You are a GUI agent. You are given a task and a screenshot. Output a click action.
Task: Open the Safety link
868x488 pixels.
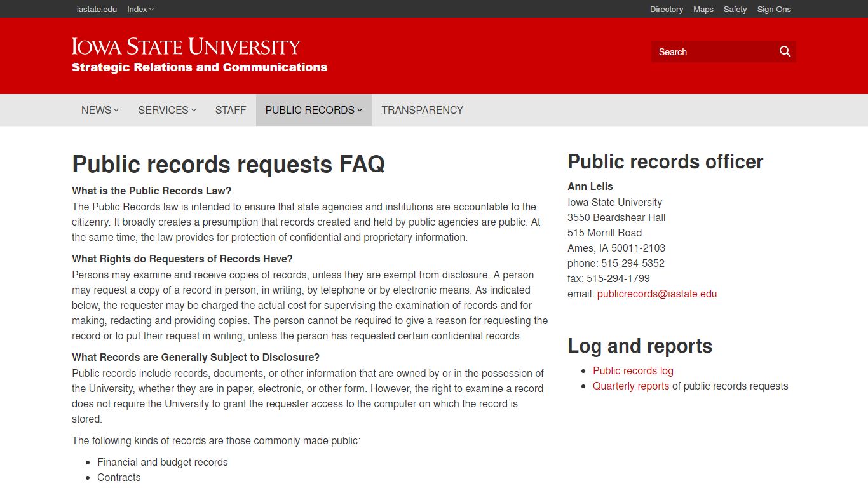coord(735,9)
